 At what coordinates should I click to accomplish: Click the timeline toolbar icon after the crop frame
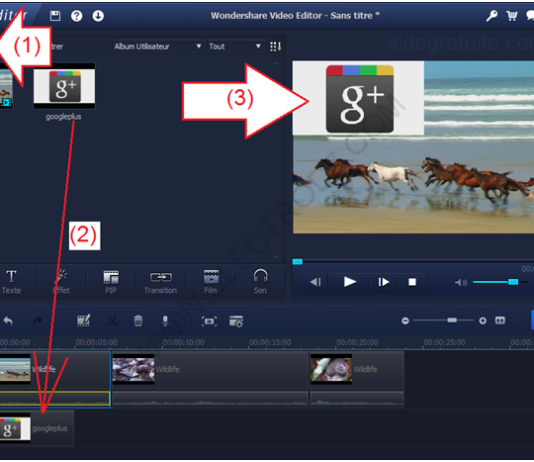tap(236, 321)
